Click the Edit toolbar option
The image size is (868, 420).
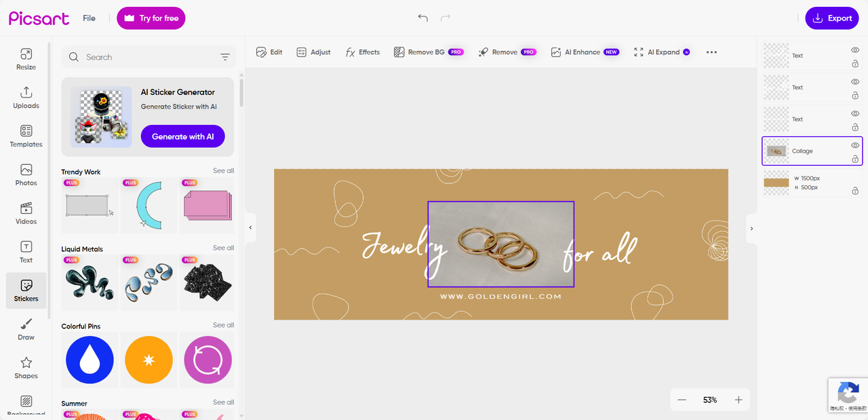click(x=269, y=52)
